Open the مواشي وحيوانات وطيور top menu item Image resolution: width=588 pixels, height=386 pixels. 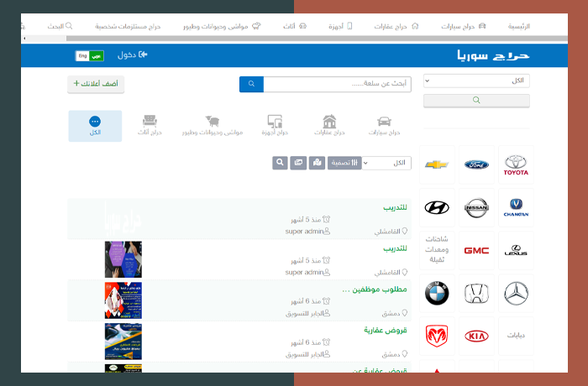click(x=222, y=26)
